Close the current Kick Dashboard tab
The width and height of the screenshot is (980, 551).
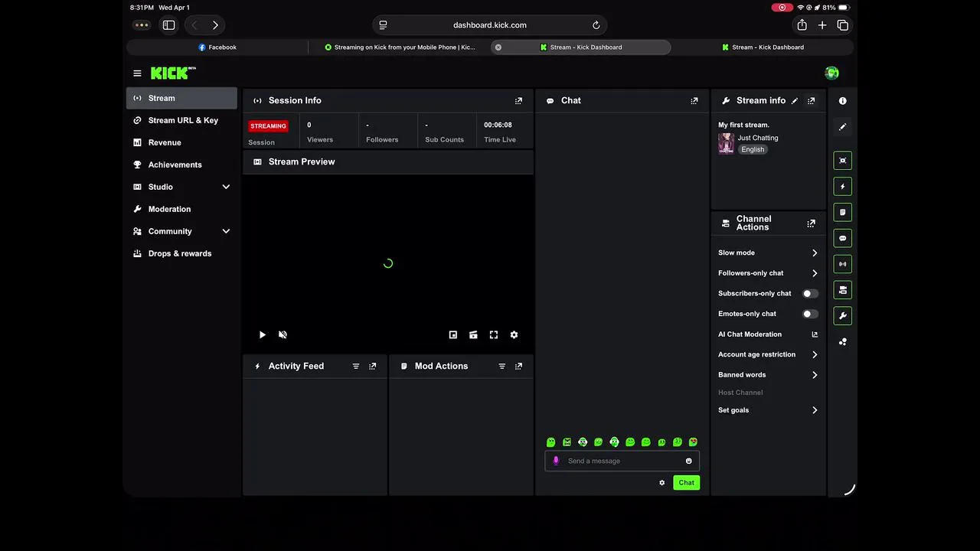498,47
